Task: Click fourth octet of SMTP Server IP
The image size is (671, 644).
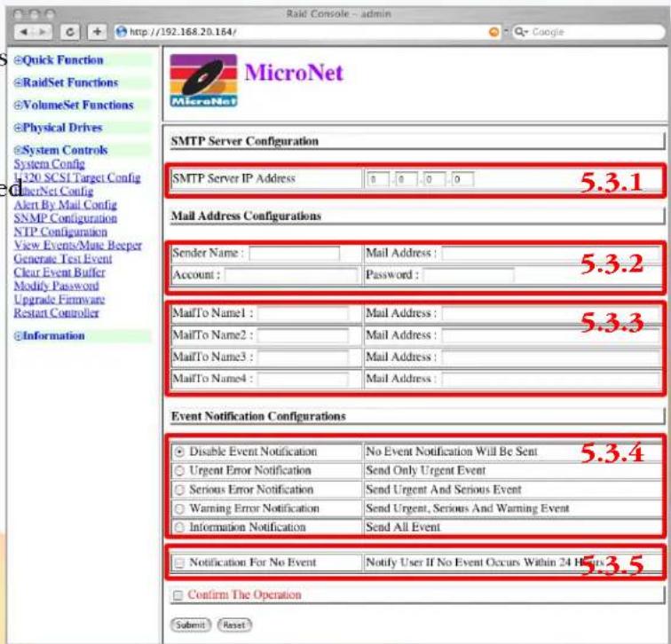Action: [462, 179]
